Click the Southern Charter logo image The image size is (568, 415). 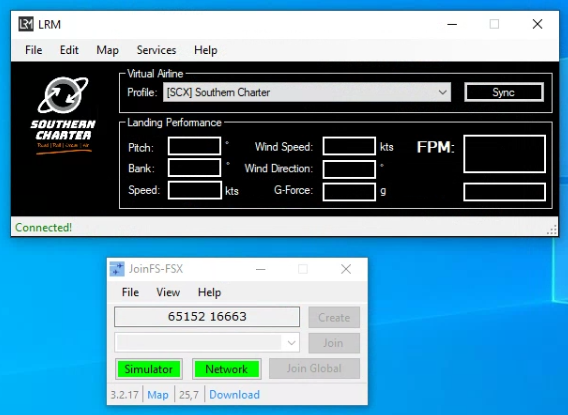click(63, 115)
